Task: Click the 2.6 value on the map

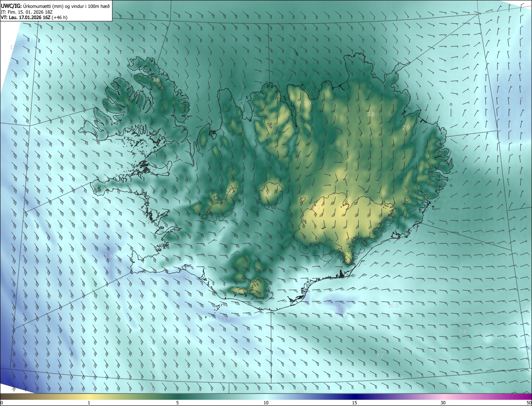Action: pyautogui.click(x=230, y=191)
